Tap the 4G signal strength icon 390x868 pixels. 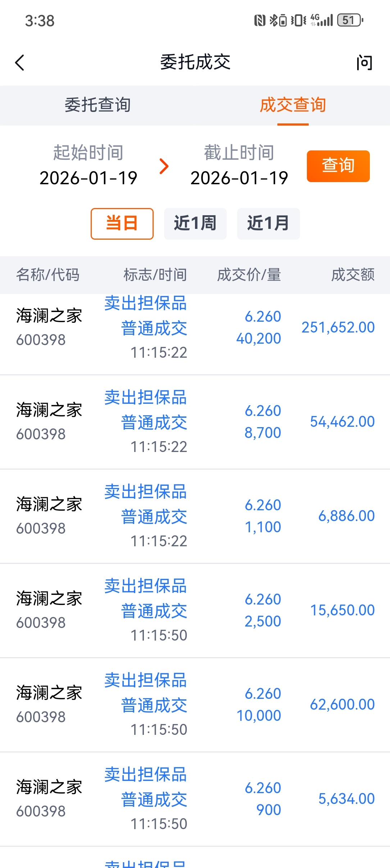pos(322,20)
